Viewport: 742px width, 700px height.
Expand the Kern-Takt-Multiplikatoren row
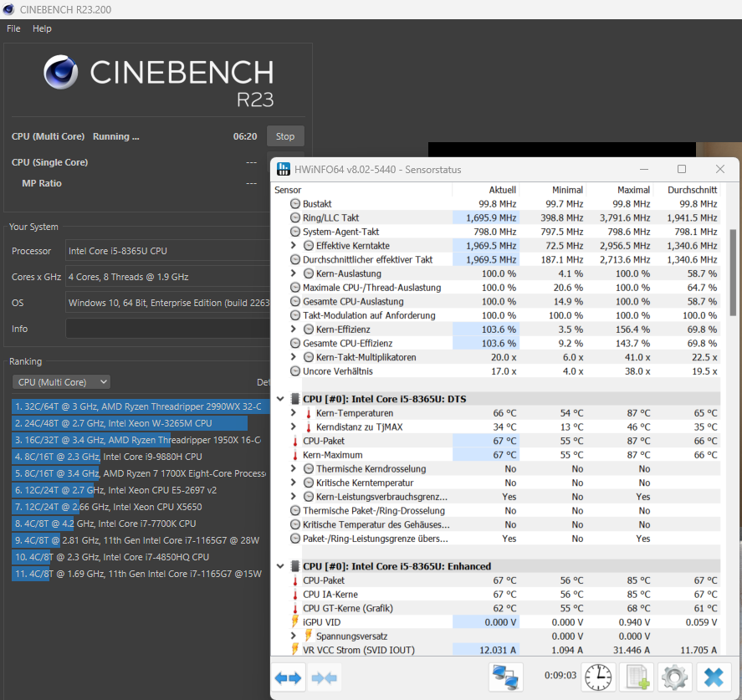click(x=293, y=356)
